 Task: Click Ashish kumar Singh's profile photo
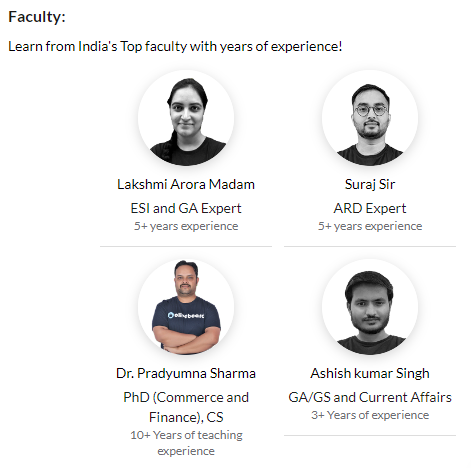[x=370, y=307]
